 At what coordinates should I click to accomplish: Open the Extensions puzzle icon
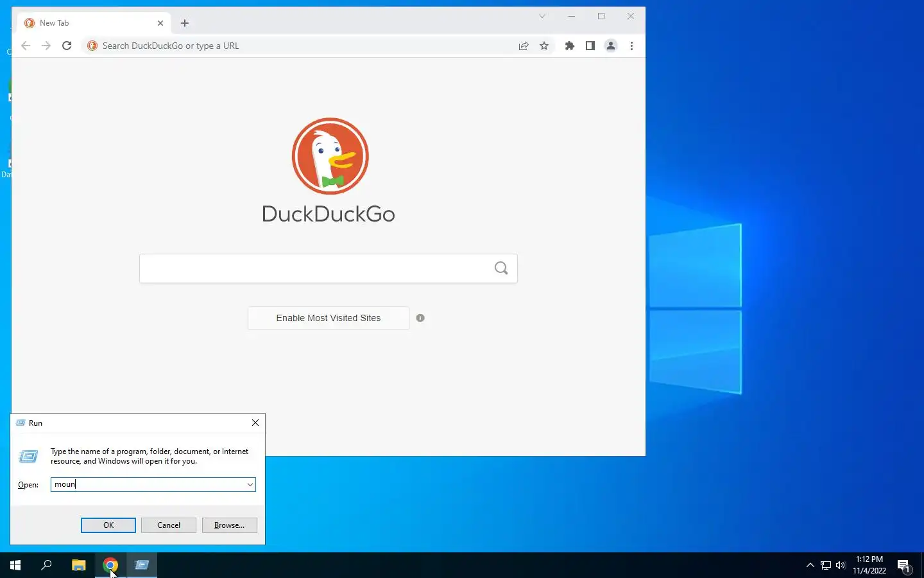(x=570, y=46)
